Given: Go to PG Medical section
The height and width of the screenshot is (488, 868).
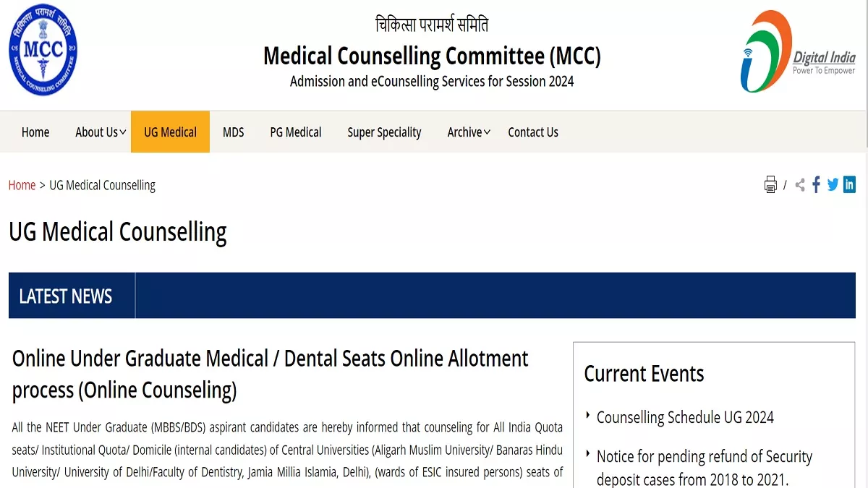Looking at the screenshot, I should point(295,132).
